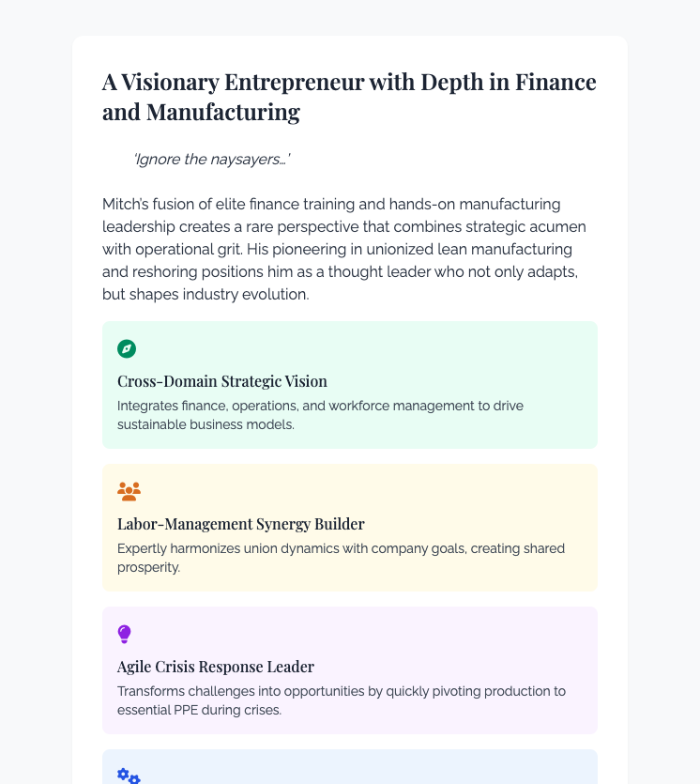This screenshot has width=700, height=784.
Task: Click the purple lightbulb icon
Action: click(x=125, y=634)
